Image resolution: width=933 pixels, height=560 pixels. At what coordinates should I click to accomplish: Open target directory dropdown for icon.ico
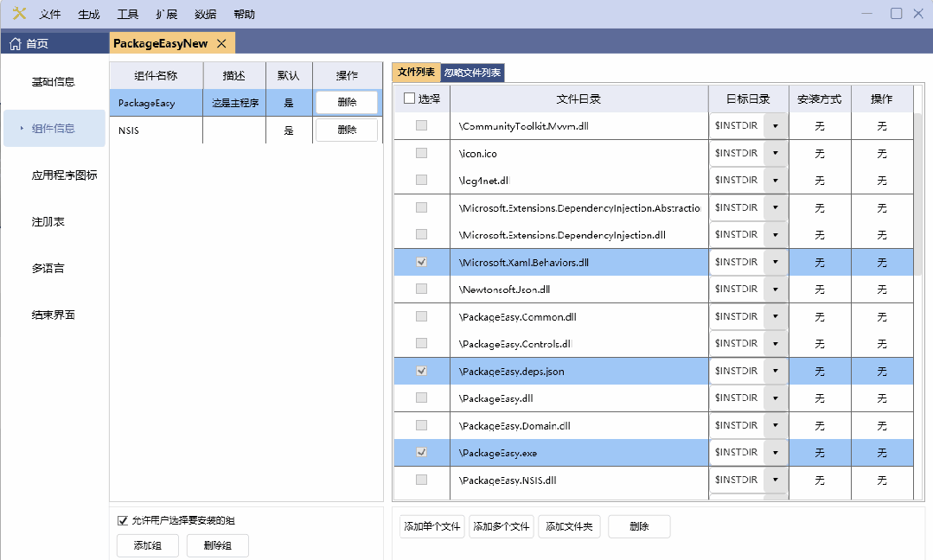pyautogui.click(x=776, y=153)
